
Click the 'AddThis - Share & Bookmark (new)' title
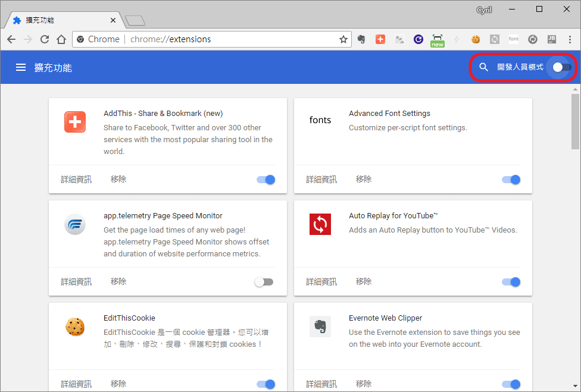[x=163, y=113]
